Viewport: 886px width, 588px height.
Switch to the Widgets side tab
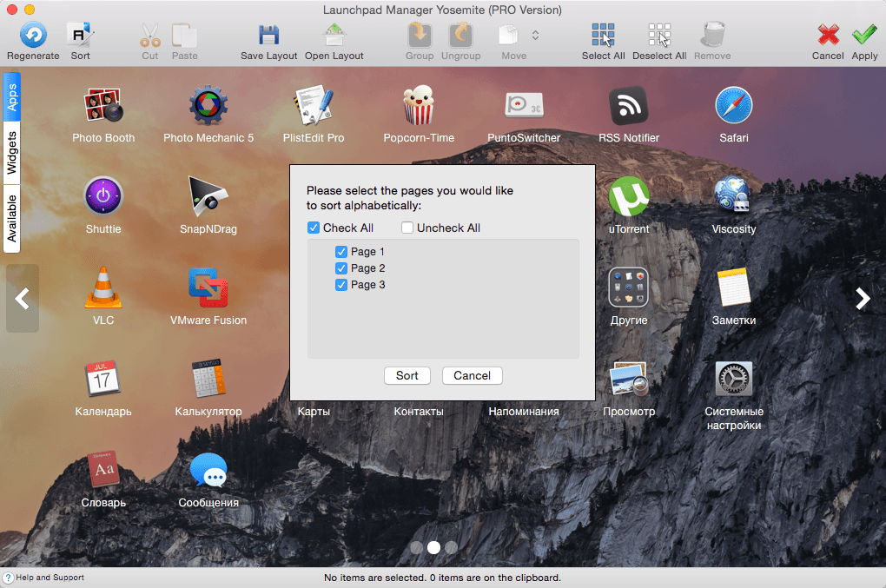coord(12,153)
